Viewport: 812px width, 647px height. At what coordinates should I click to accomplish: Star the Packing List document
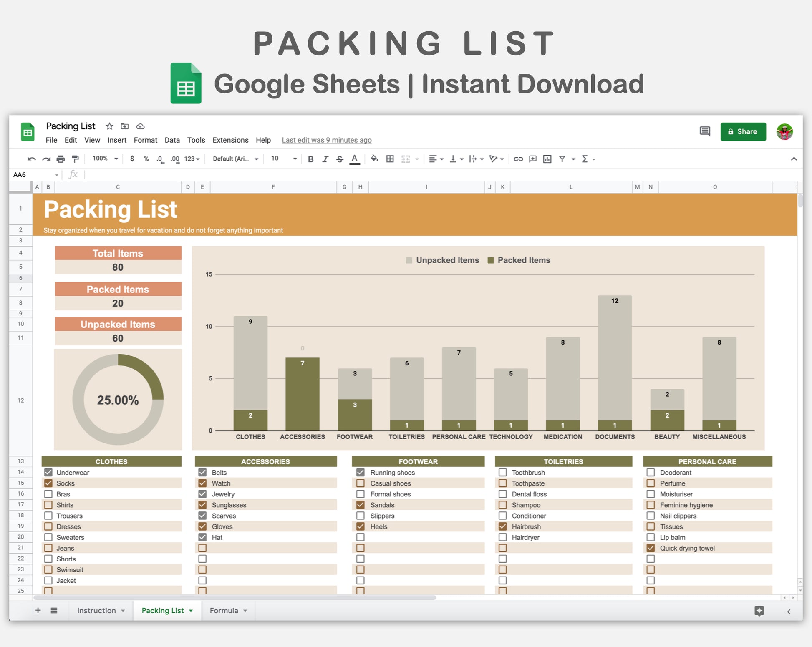click(x=109, y=126)
